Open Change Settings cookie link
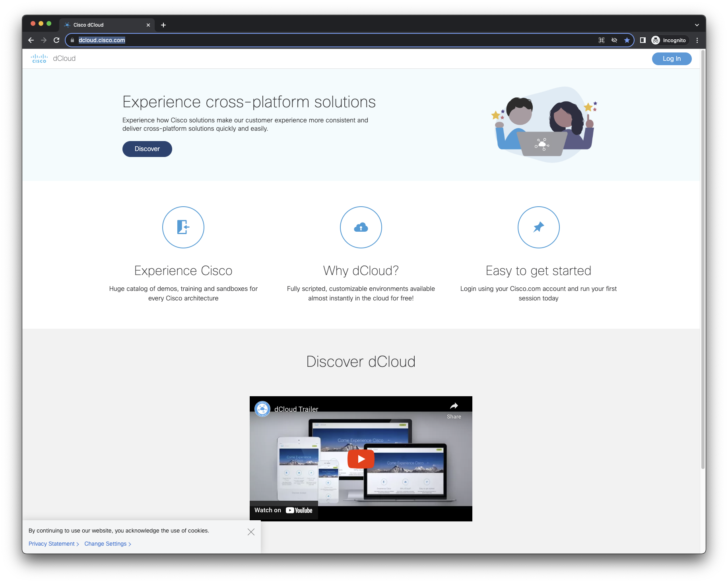 (108, 544)
